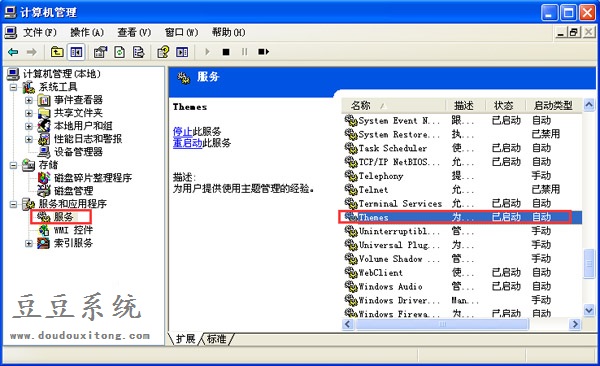Click the service list scroll down arrow
Image resolution: width=600 pixels, height=366 pixels.
tap(589, 310)
